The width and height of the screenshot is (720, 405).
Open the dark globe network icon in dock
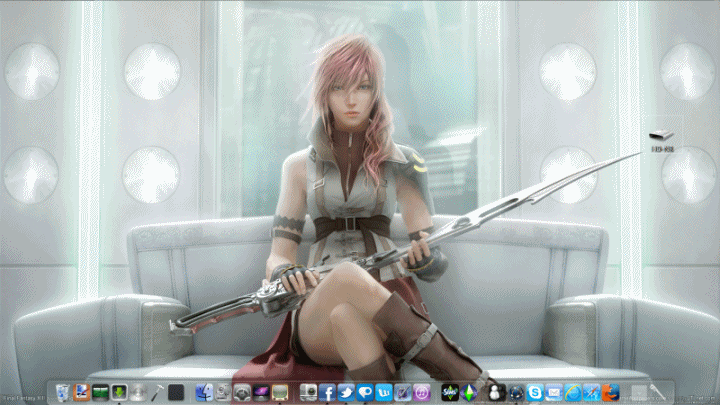click(516, 393)
